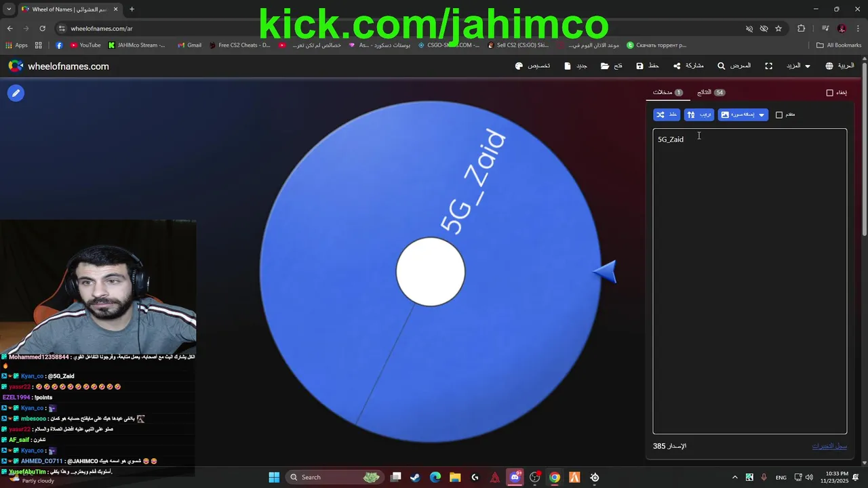Open a saved wheel with فتح
Viewport: 868px width, 488px height.
612,66
